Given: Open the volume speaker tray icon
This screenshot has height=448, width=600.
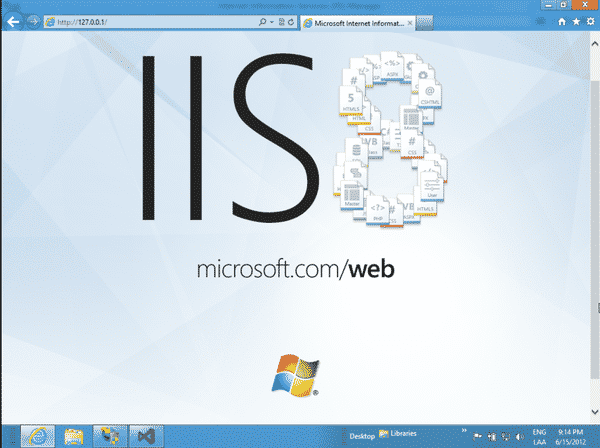Looking at the screenshot, I should [519, 437].
